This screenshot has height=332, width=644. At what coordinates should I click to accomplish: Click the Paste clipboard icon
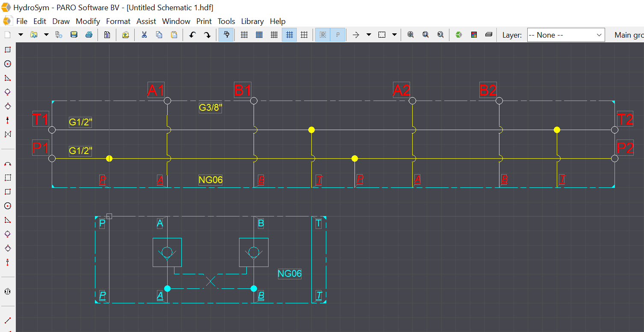(x=174, y=35)
